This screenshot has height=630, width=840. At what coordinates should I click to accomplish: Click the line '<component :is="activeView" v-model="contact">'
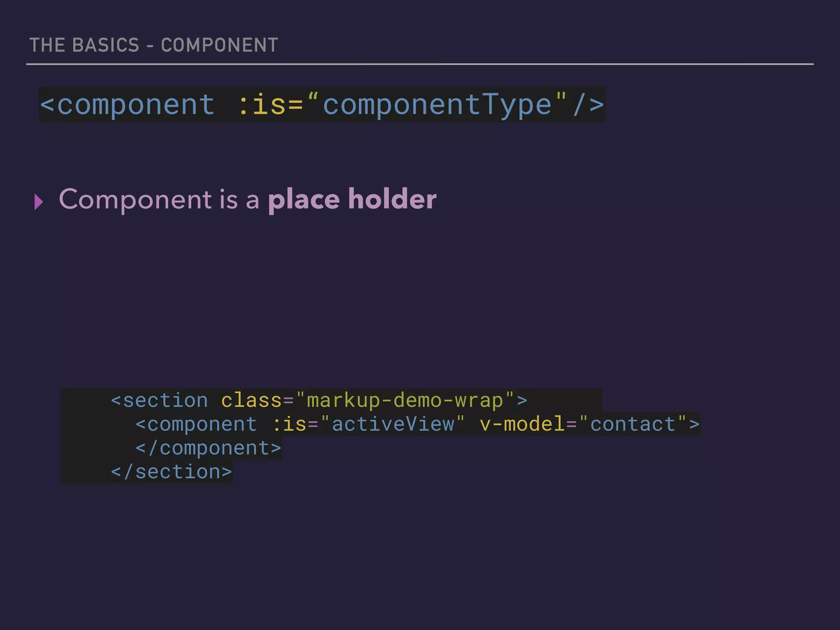(x=418, y=424)
